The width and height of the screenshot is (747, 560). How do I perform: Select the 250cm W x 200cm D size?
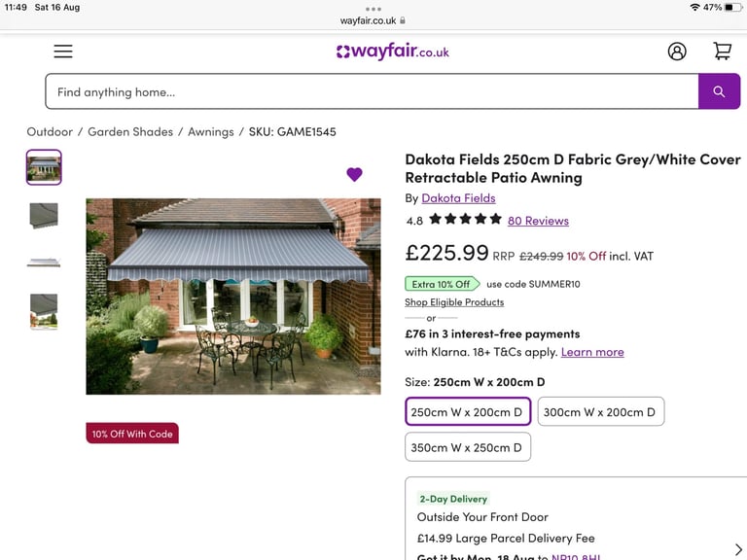pyautogui.click(x=467, y=411)
